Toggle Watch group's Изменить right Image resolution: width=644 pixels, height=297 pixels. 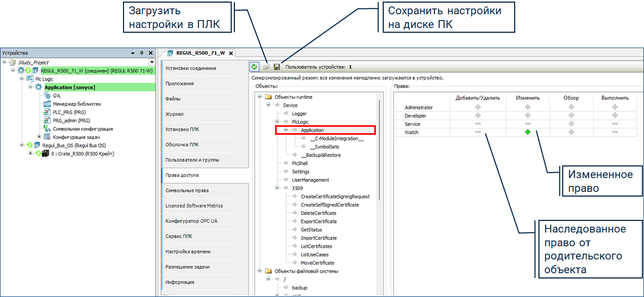pyautogui.click(x=527, y=133)
